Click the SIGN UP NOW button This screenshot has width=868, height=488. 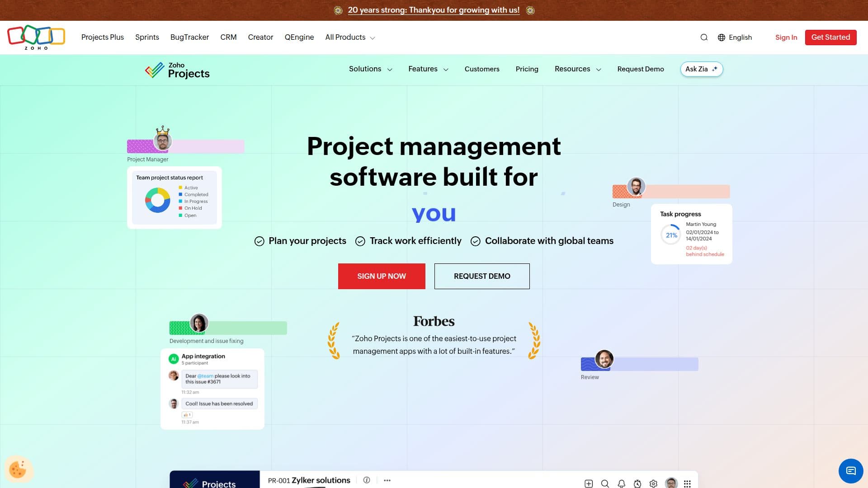382,276
